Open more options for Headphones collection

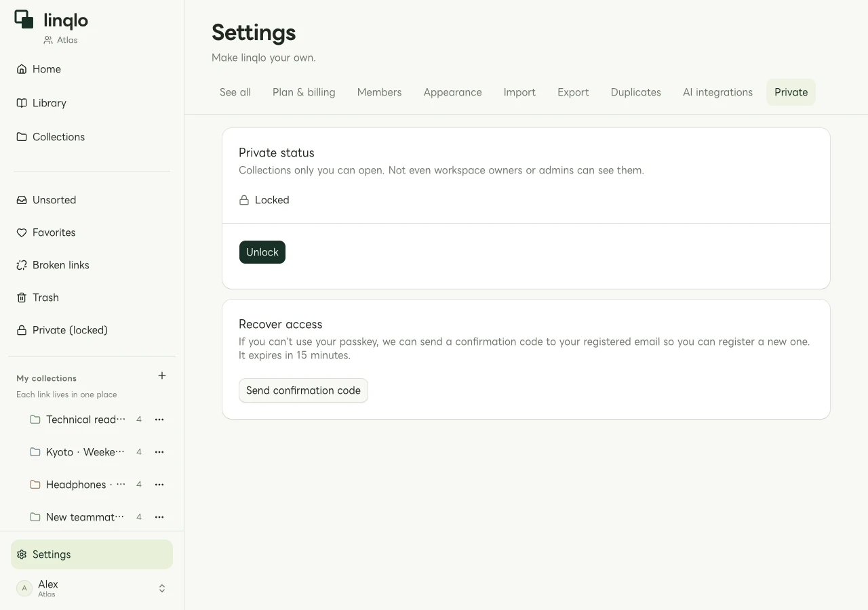[159, 485]
